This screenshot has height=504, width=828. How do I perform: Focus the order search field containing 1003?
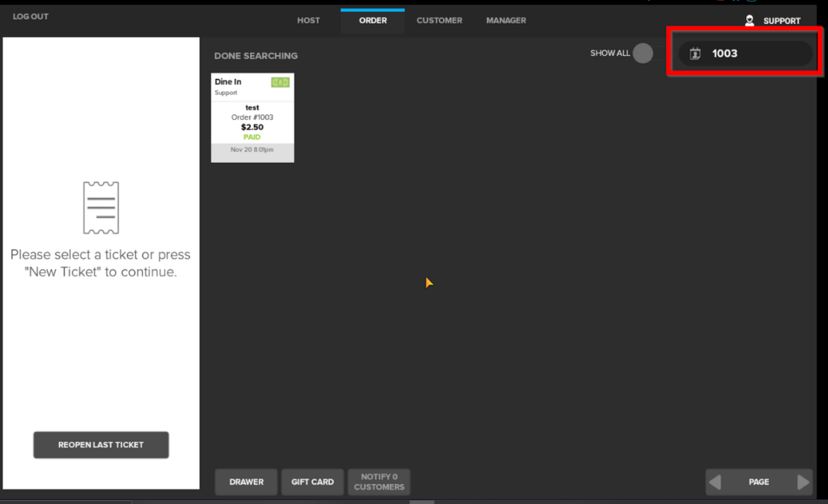(x=754, y=53)
